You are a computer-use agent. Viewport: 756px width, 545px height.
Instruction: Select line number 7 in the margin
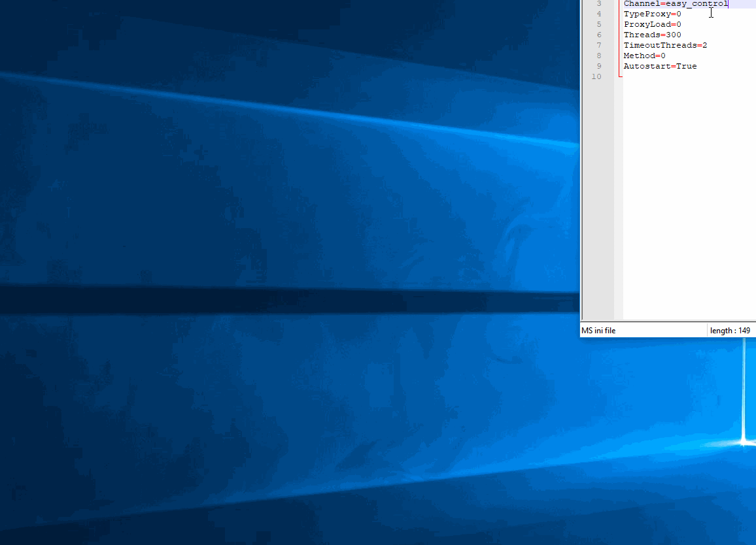(598, 45)
